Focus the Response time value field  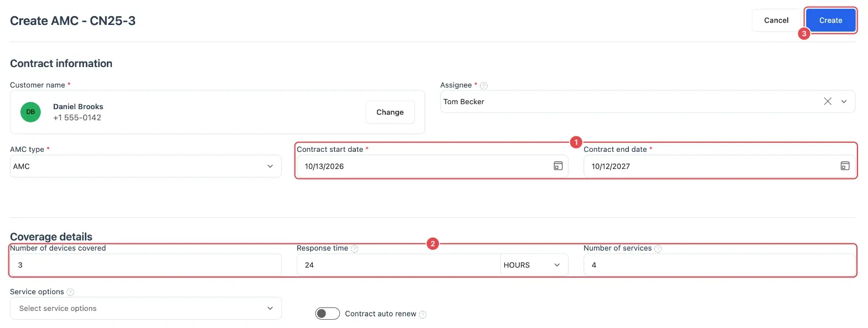pos(399,265)
